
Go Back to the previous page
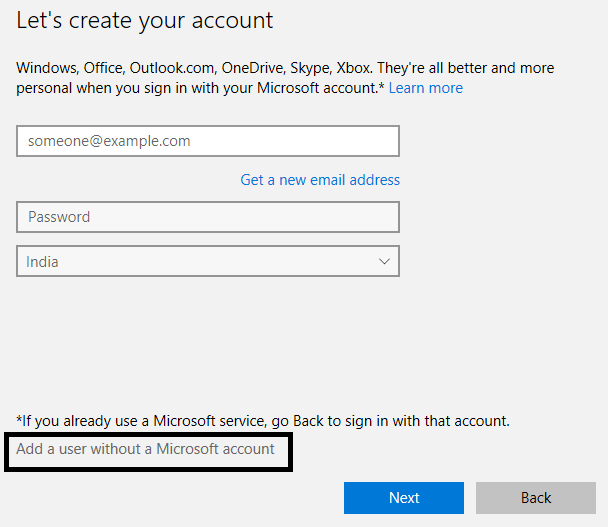(x=536, y=498)
